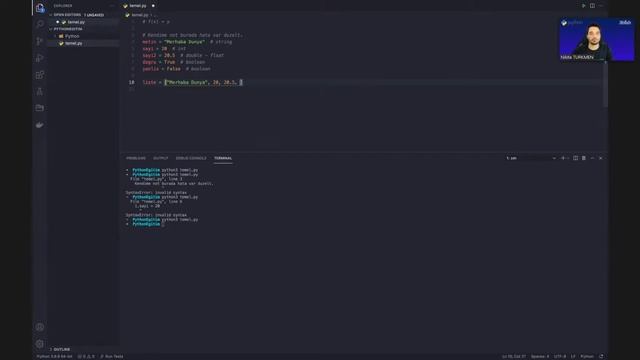Split the editor to the right

(592, 6)
